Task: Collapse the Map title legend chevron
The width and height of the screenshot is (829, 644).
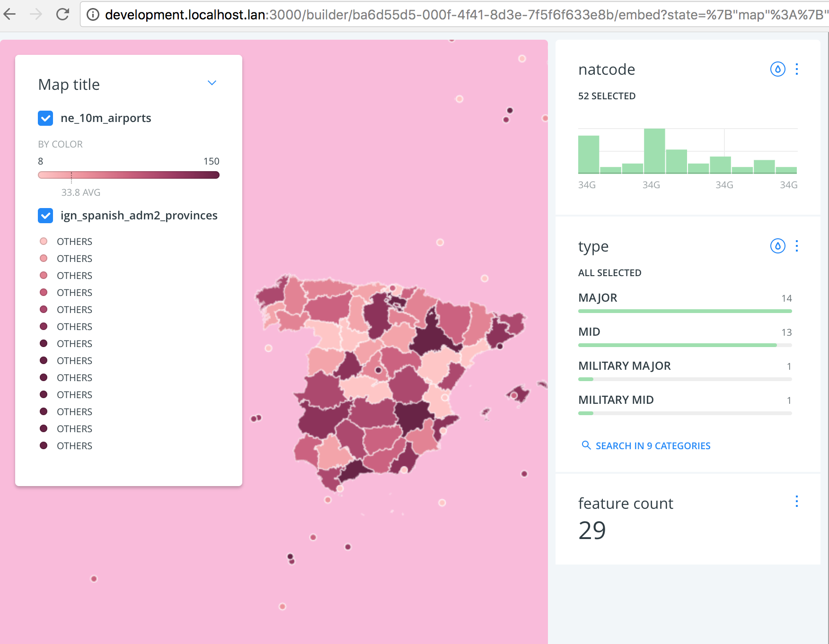Action: point(212,83)
